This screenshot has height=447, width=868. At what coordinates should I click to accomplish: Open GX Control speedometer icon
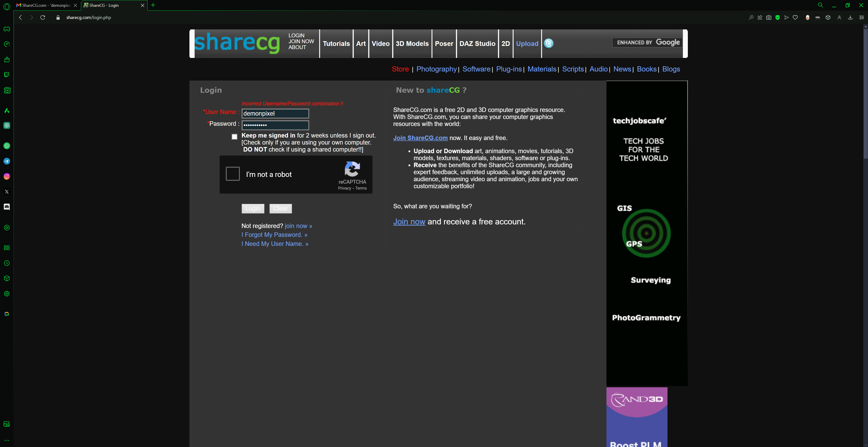(7, 44)
